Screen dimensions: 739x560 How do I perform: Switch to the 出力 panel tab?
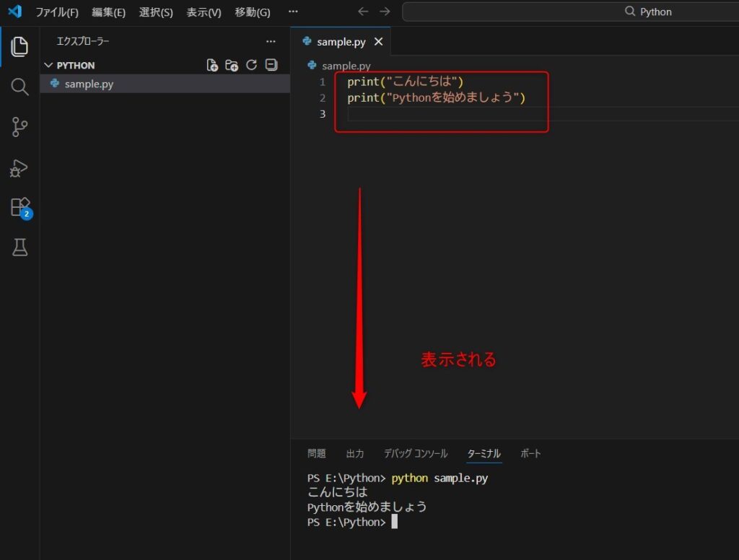[354, 453]
